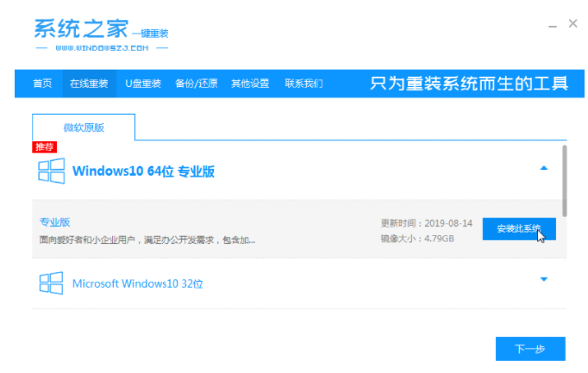Go to the 首页 menu item

(x=42, y=84)
